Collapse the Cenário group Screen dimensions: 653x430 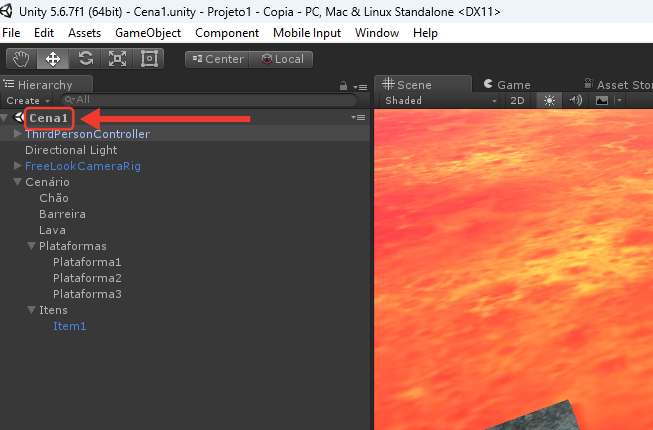pyautogui.click(x=17, y=182)
